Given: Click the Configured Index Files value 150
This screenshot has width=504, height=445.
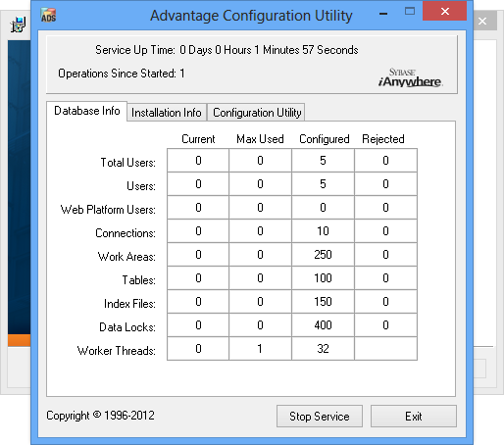Looking at the screenshot, I should click(x=323, y=302).
